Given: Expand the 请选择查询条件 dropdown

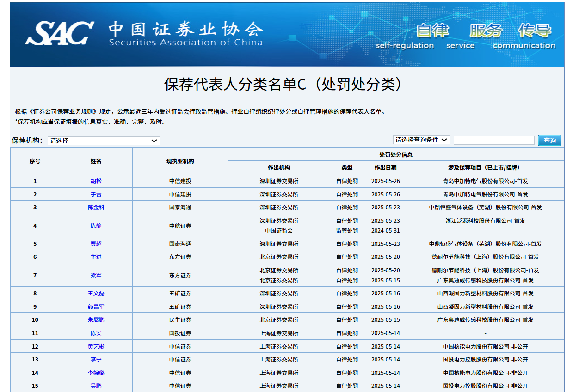Looking at the screenshot, I should pos(421,140).
